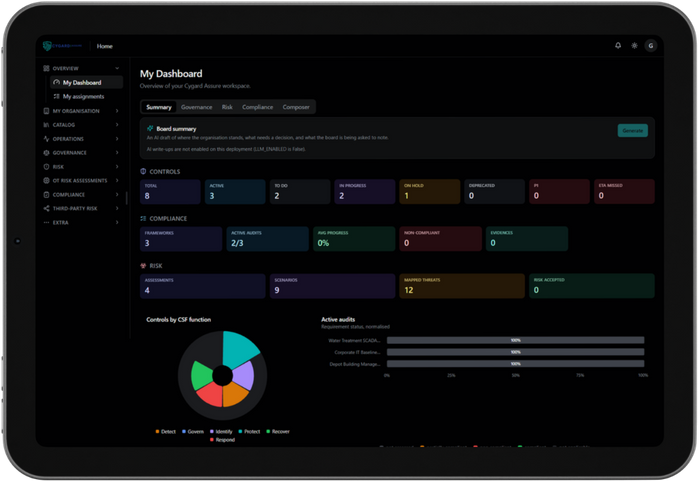Open the Active Audits card
700x481 pixels.
(x=267, y=239)
